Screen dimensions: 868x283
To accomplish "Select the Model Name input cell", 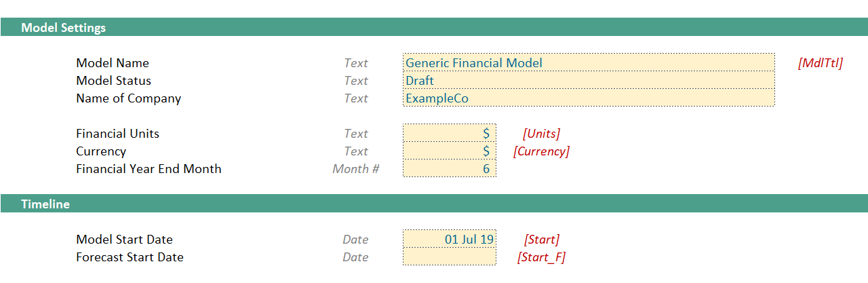I will pos(589,62).
